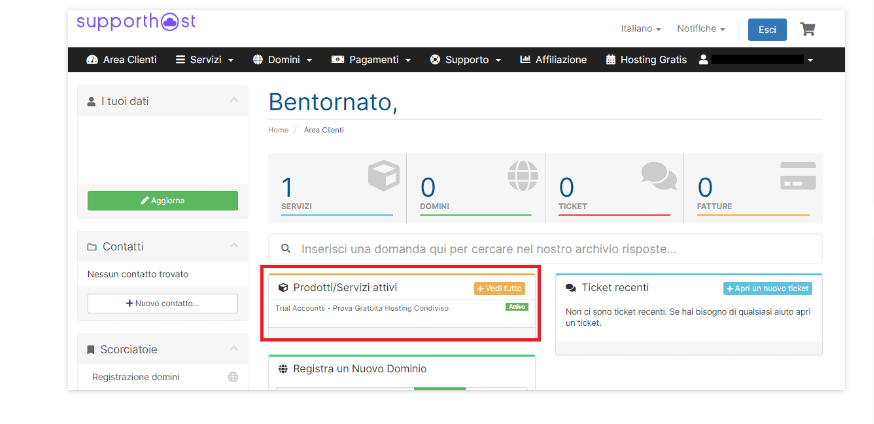The width and height of the screenshot is (874, 424).
Task: Collapse the Scorciatoie panel
Action: click(x=233, y=349)
